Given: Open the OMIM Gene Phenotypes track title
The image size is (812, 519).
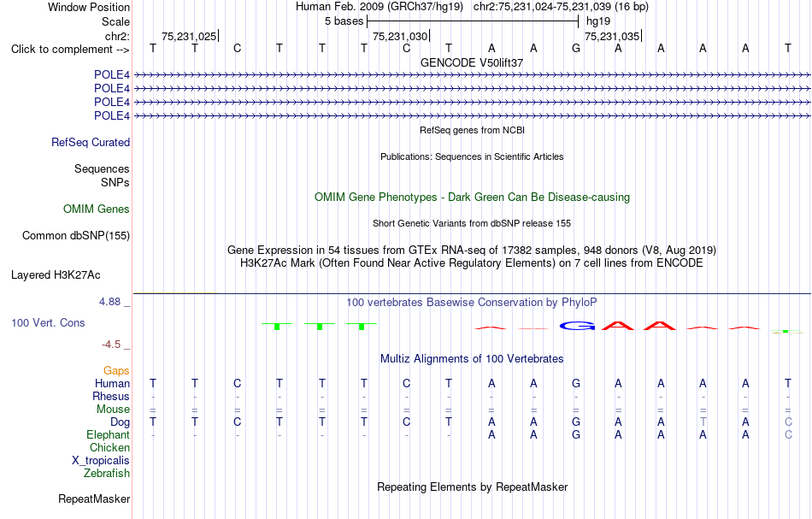Looking at the screenshot, I should pos(473,197).
